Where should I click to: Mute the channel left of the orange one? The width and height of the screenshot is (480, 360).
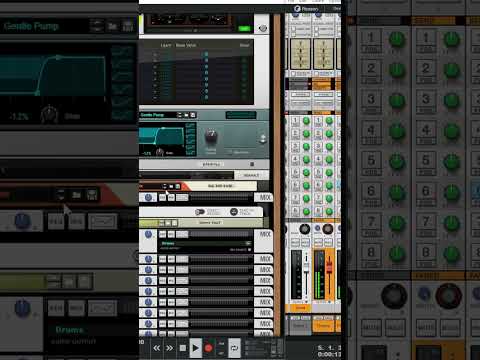[295, 243]
